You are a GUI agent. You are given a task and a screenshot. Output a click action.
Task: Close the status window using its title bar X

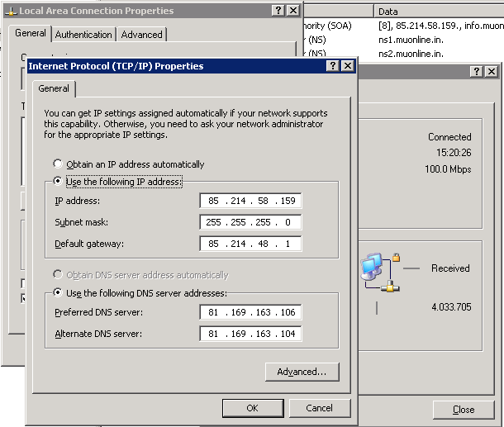point(492,71)
